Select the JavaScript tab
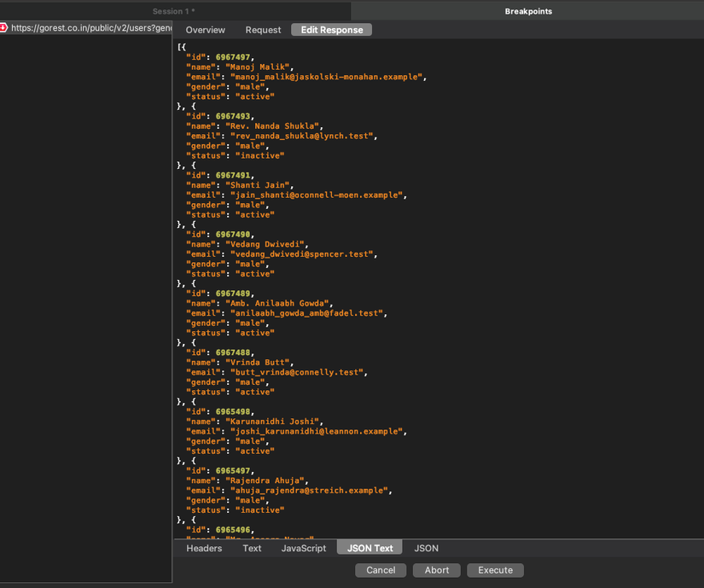 tap(303, 548)
